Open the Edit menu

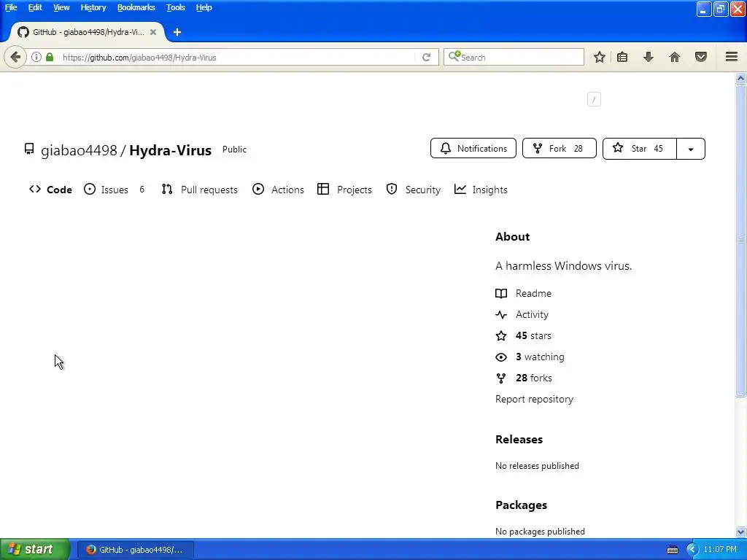(35, 7)
